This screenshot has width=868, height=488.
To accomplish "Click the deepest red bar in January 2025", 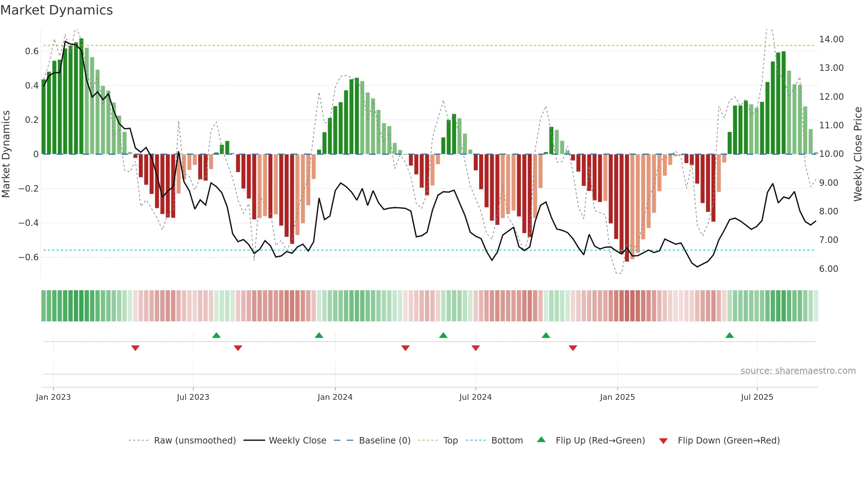I will pyautogui.click(x=627, y=208).
